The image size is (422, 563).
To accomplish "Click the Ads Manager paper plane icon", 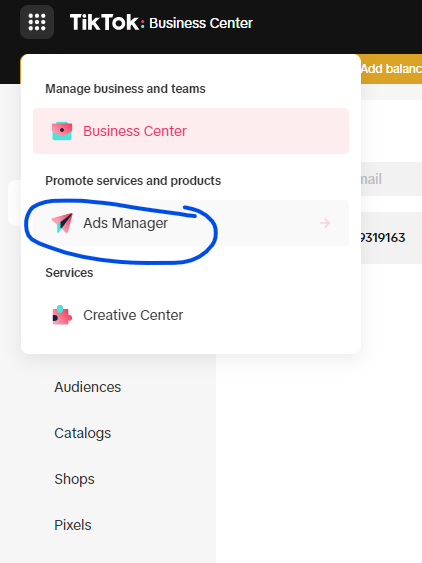I will [62, 223].
